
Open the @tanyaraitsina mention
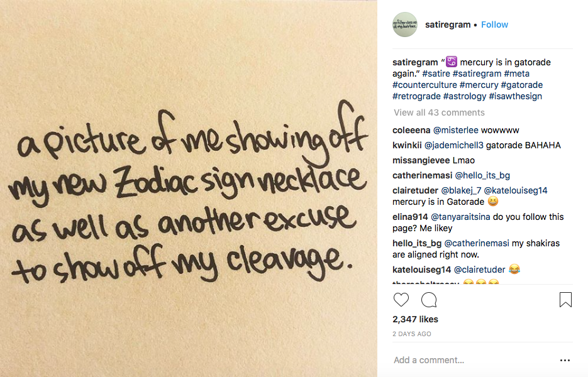460,217
